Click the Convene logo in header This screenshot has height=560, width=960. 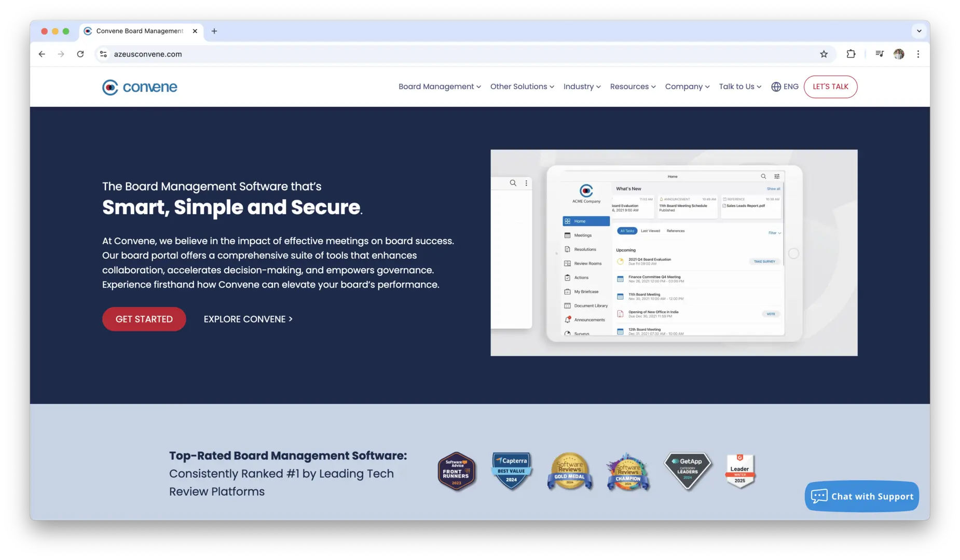[x=140, y=87]
